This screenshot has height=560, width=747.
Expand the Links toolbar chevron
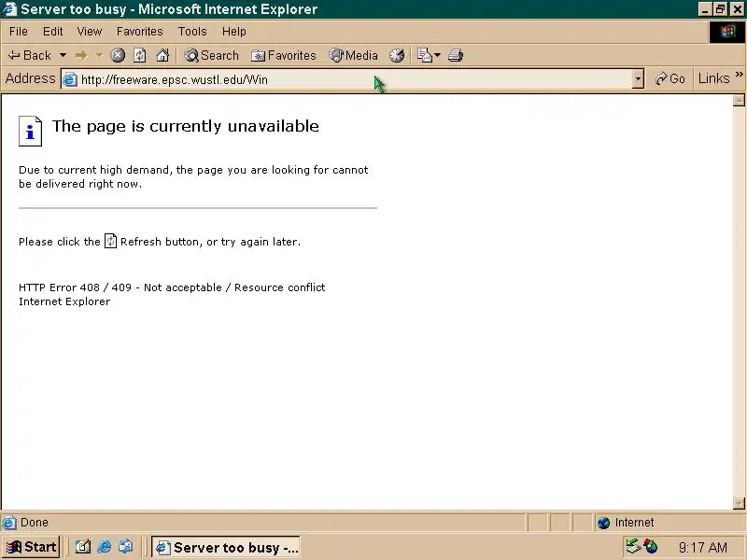(x=739, y=75)
